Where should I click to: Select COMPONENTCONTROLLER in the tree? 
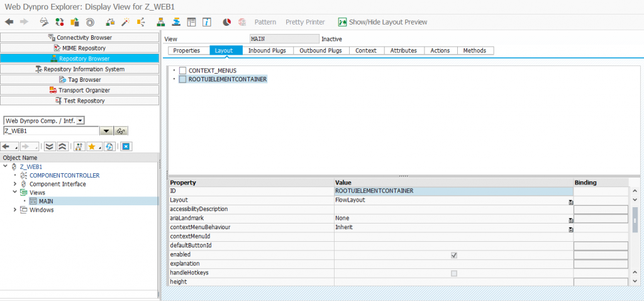pyautogui.click(x=65, y=175)
